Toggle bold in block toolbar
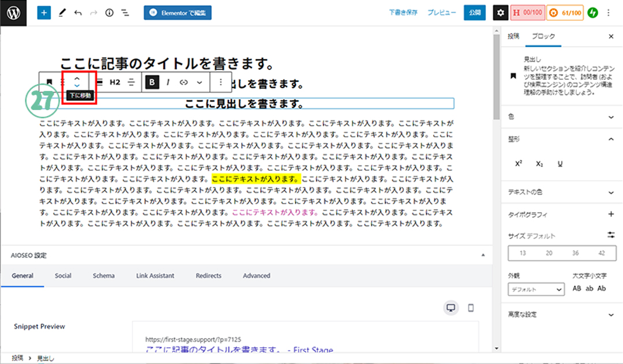Image resolution: width=623 pixels, height=364 pixels. 152,82
